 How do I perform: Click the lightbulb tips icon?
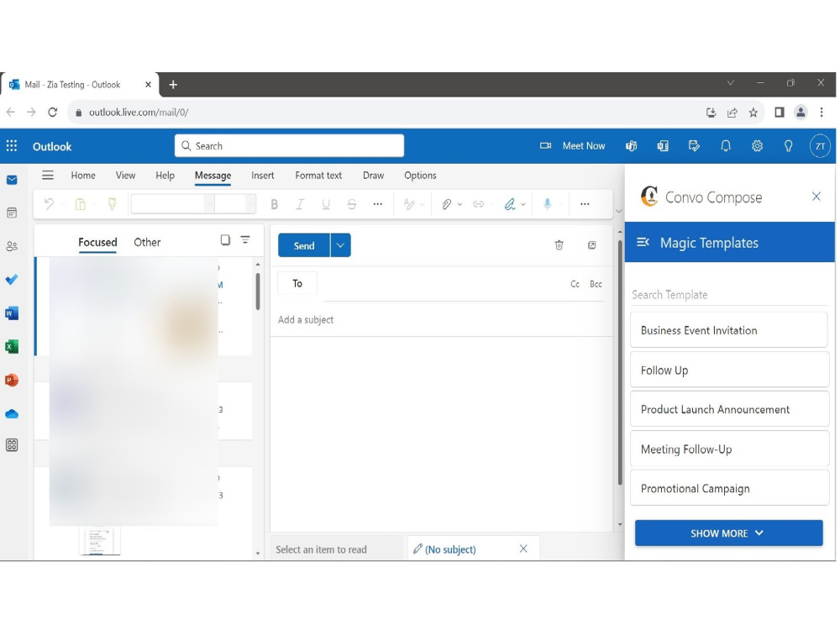pyautogui.click(x=788, y=145)
